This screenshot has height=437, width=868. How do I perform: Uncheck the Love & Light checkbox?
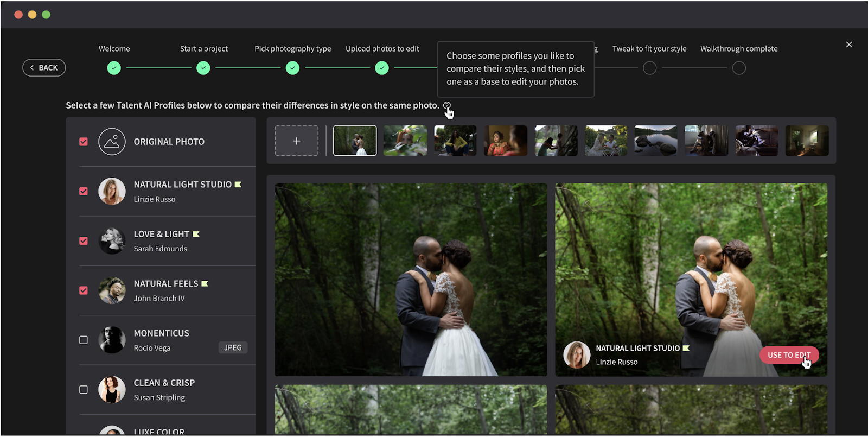(x=84, y=240)
